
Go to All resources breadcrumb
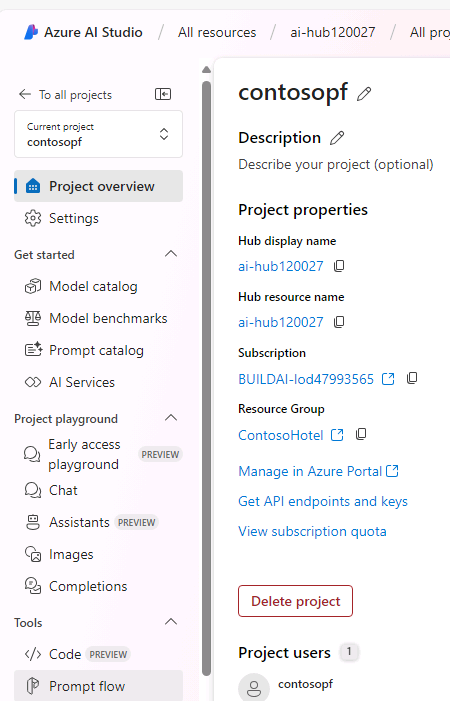point(217,32)
